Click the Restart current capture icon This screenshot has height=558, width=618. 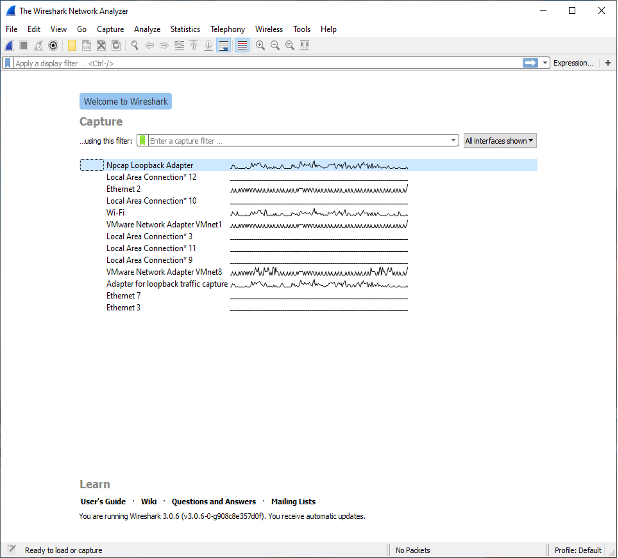point(38,46)
